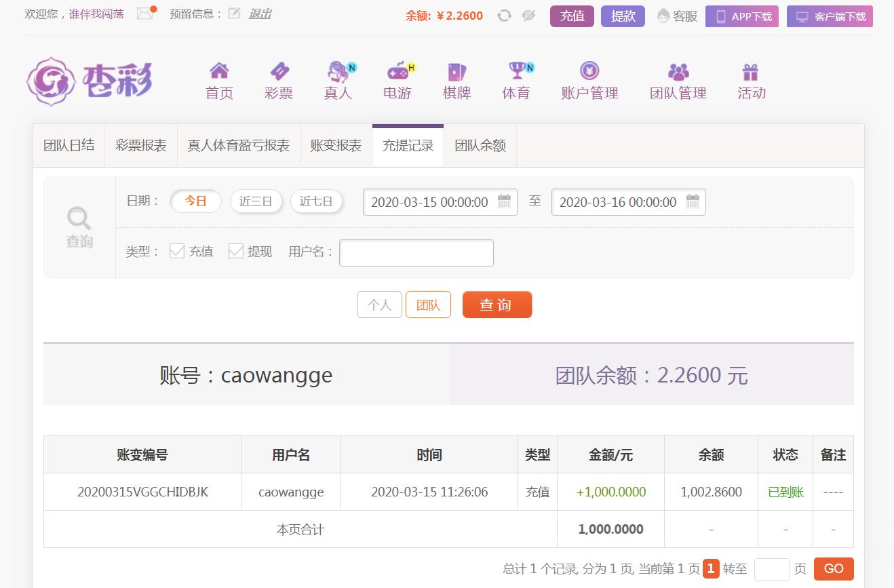Click the 杏彩 site logo

click(x=90, y=81)
